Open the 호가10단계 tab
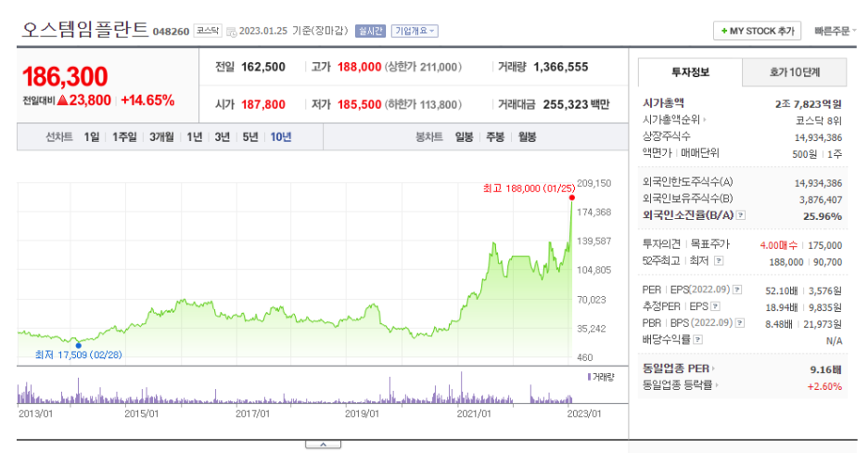Image resolution: width=868 pixels, height=453 pixels. point(795,72)
